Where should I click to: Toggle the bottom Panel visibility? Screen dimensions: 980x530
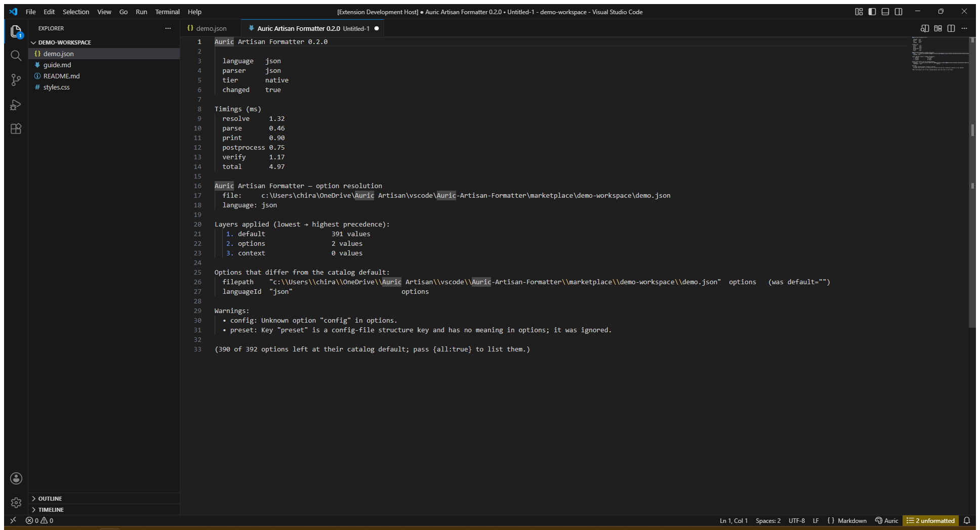click(x=885, y=12)
